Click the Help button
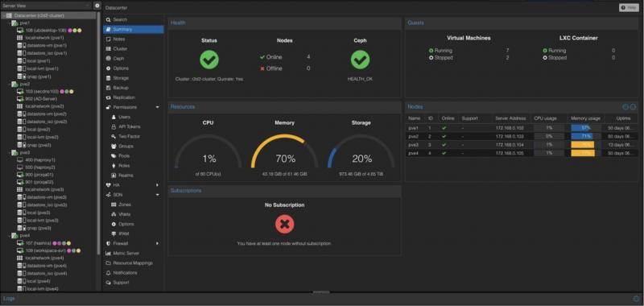Viewport: 644px width, 306px height. tap(629, 7)
